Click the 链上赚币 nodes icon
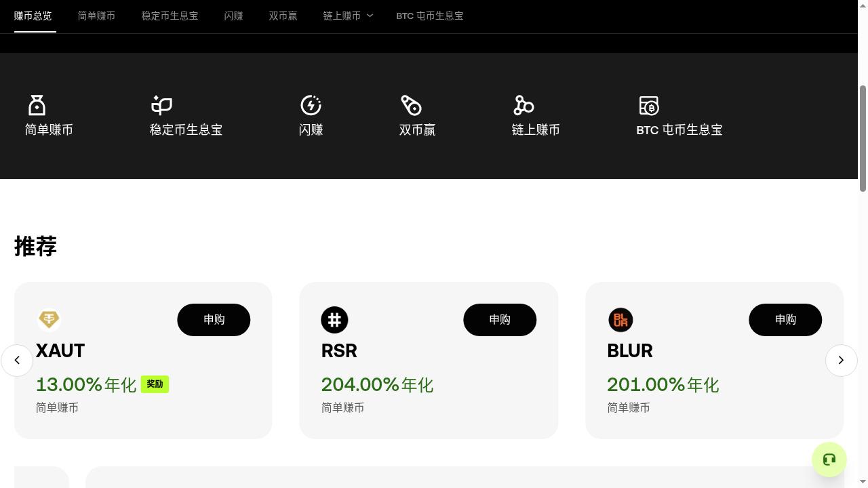868x488 pixels. click(x=524, y=105)
